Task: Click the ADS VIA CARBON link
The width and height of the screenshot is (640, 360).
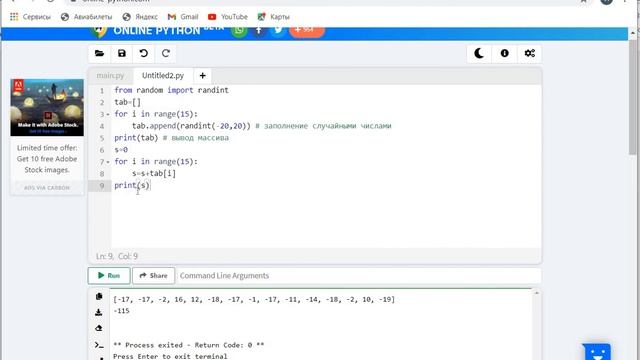Action: pyautogui.click(x=47, y=188)
